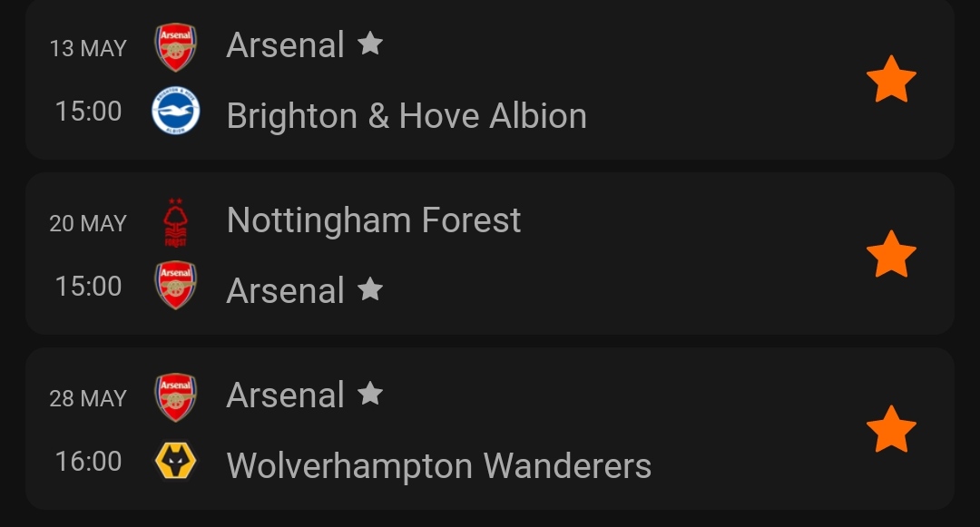Open the Brighton & Hove Albion team name
This screenshot has width=980, height=527.
coord(407,116)
